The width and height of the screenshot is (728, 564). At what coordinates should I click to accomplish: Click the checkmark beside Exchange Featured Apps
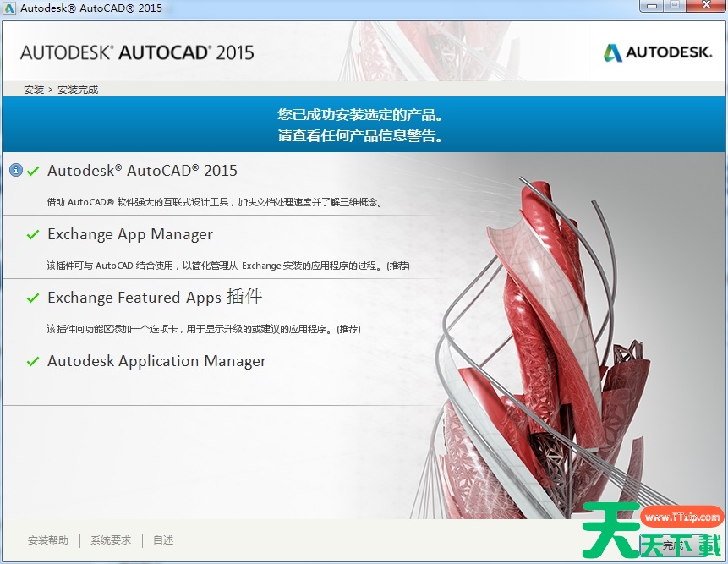(x=33, y=298)
